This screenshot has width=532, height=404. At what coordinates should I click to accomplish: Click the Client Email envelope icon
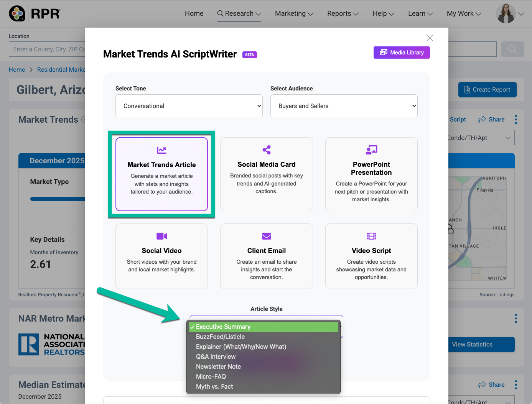point(266,236)
